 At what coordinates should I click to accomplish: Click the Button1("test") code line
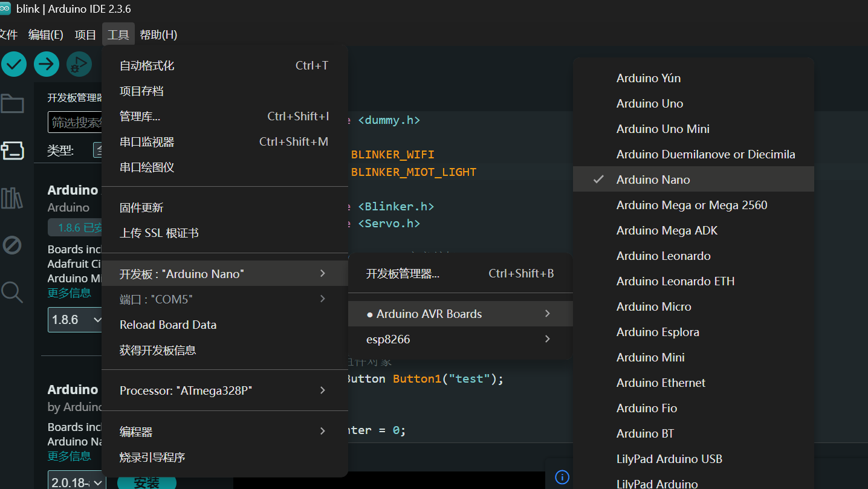click(424, 379)
